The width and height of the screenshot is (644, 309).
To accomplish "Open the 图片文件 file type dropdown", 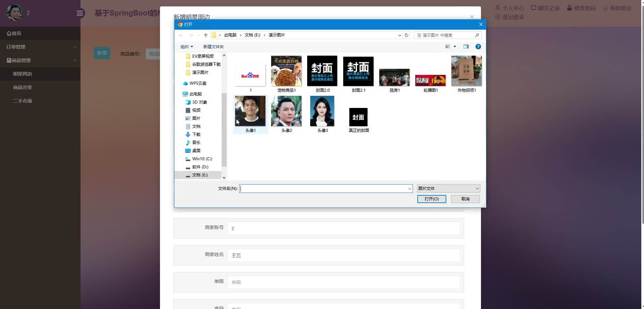I will point(448,189).
